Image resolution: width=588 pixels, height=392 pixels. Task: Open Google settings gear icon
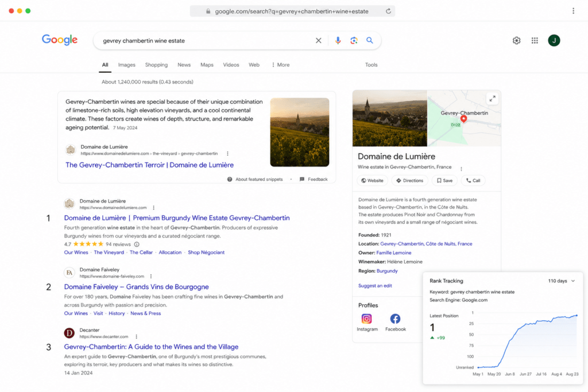[516, 41]
